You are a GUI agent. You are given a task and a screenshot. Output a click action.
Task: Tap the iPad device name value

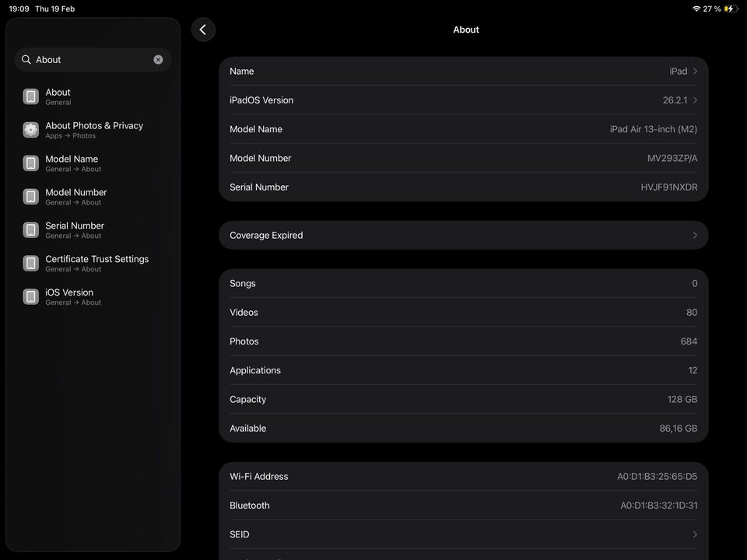click(x=678, y=71)
